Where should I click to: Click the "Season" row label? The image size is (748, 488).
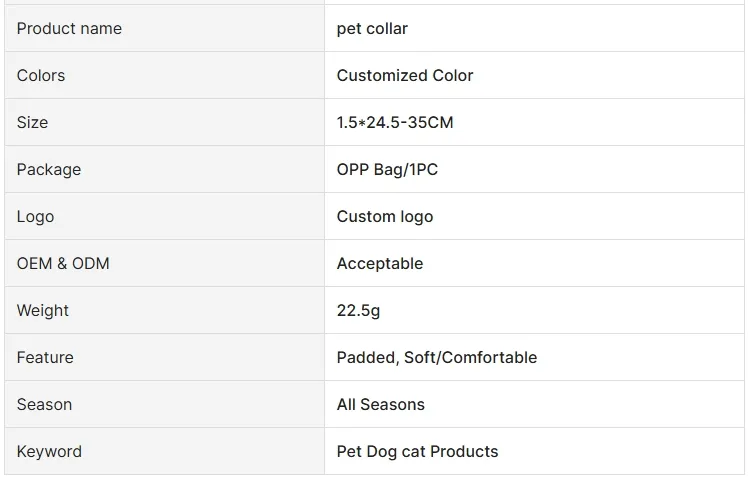(44, 404)
